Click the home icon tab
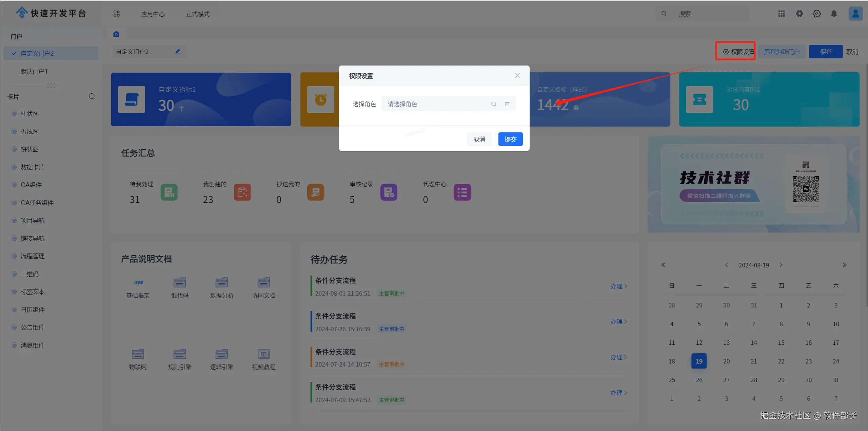868x431 pixels. (x=116, y=34)
